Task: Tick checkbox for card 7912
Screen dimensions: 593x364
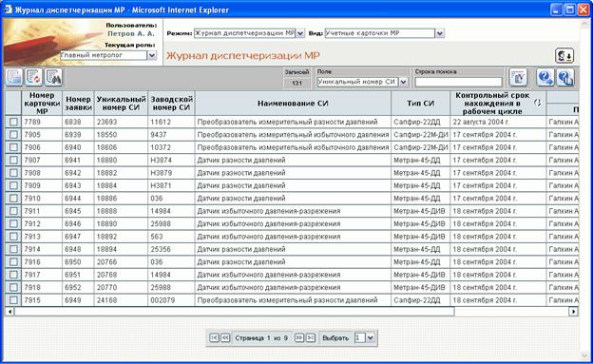Action: (x=13, y=223)
